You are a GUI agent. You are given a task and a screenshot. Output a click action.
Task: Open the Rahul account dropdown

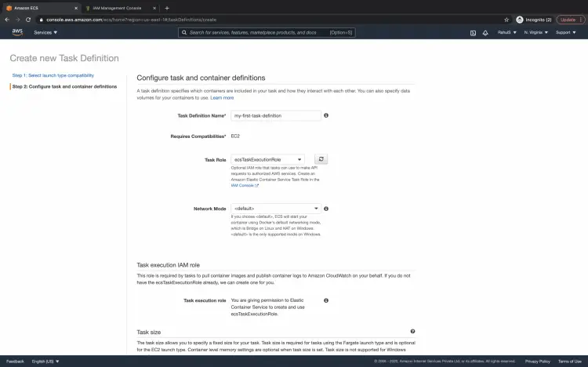coord(507,33)
